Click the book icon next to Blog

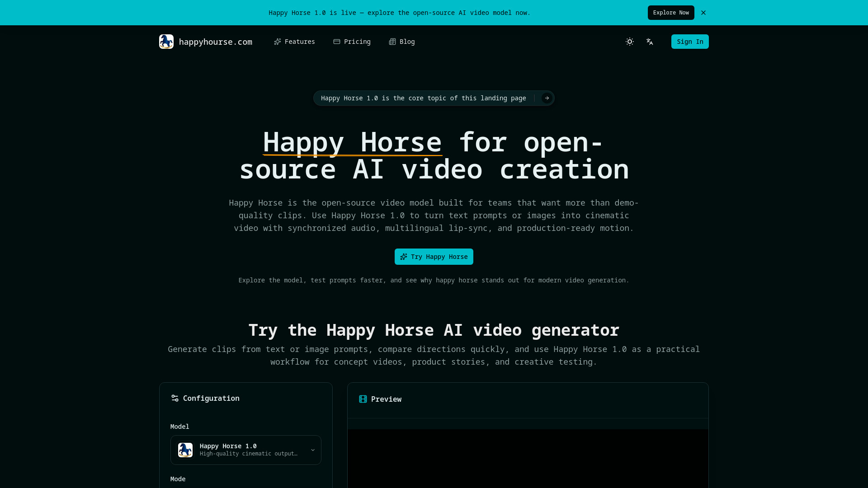tap(392, 42)
